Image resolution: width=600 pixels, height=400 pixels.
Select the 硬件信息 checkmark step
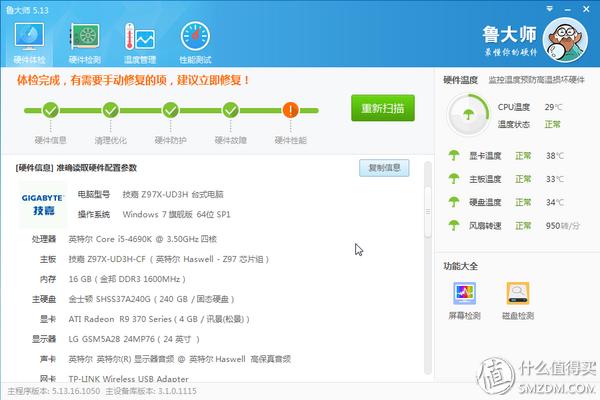50,110
